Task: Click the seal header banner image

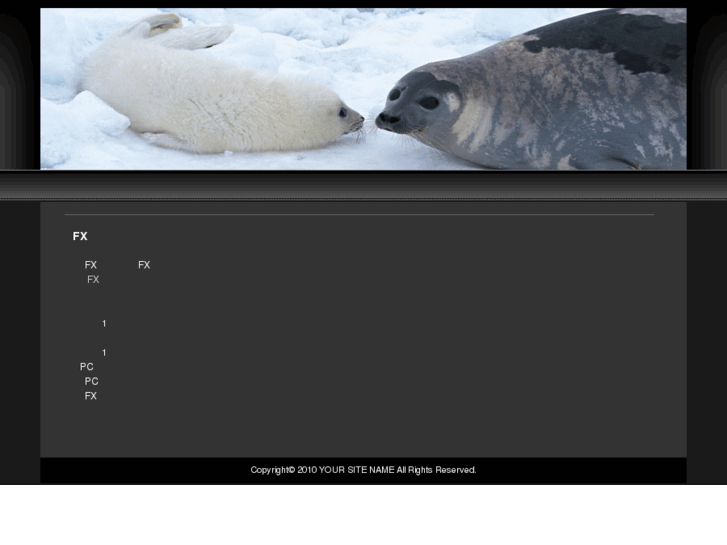Action: pyautogui.click(x=363, y=89)
